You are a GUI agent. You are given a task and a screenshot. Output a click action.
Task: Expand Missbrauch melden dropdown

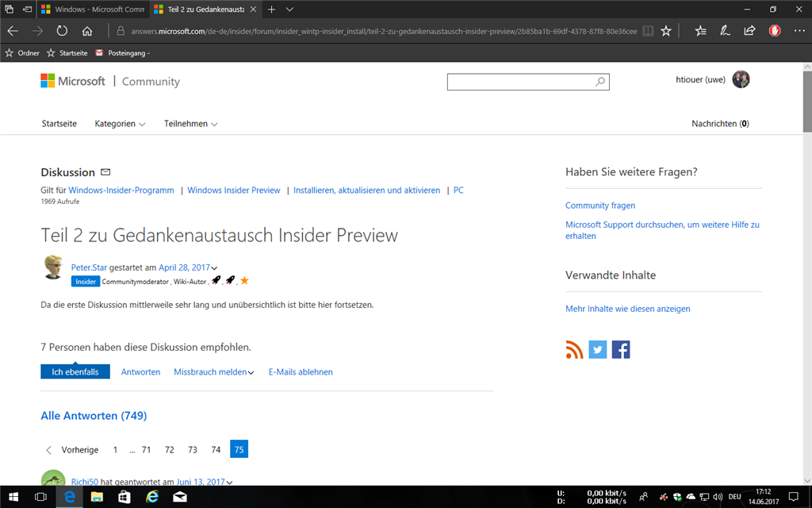tap(251, 373)
